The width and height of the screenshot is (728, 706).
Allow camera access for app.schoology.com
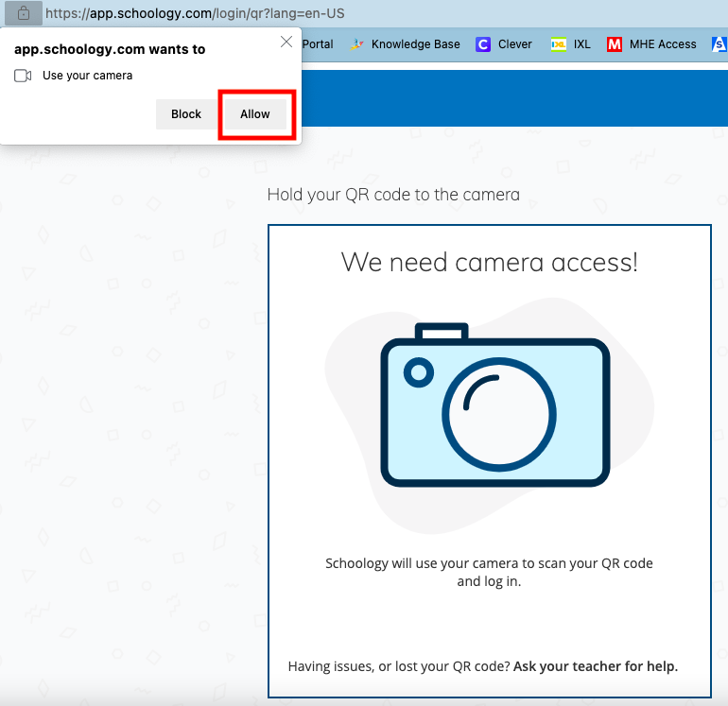pyautogui.click(x=255, y=114)
